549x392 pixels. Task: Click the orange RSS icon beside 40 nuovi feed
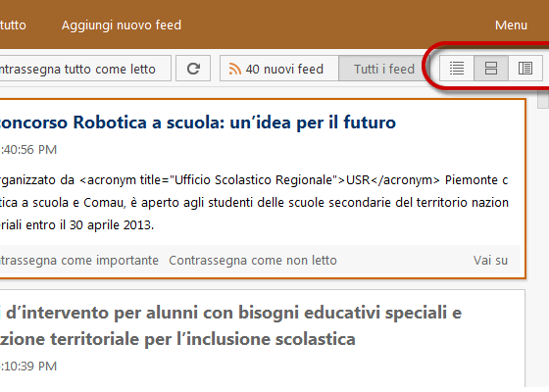(x=234, y=69)
